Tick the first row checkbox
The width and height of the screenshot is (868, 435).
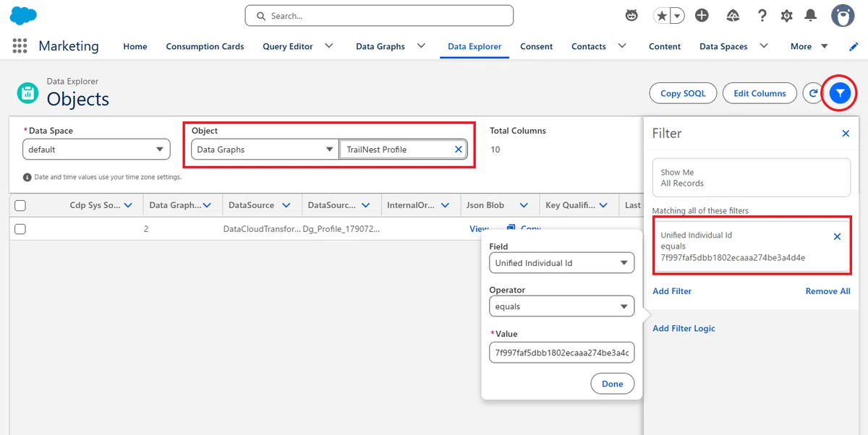click(x=20, y=228)
